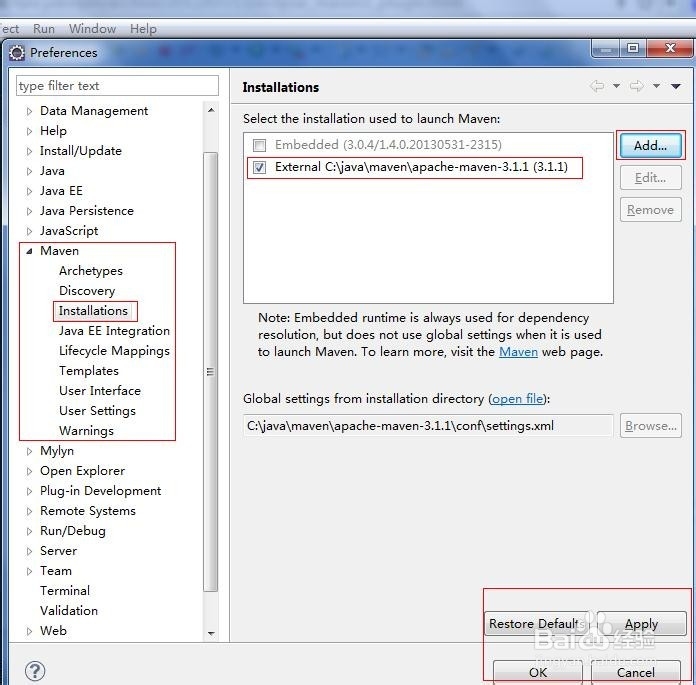Check the Embedded Maven installation checkbox
The width and height of the screenshot is (696, 685).
click(x=259, y=145)
